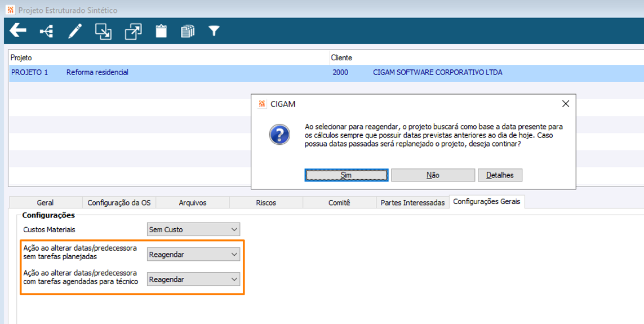This screenshot has height=324, width=644.
Task: Click 'CIGAM SOFTWARE CORPORATIVO LTDA' client name
Action: [437, 72]
